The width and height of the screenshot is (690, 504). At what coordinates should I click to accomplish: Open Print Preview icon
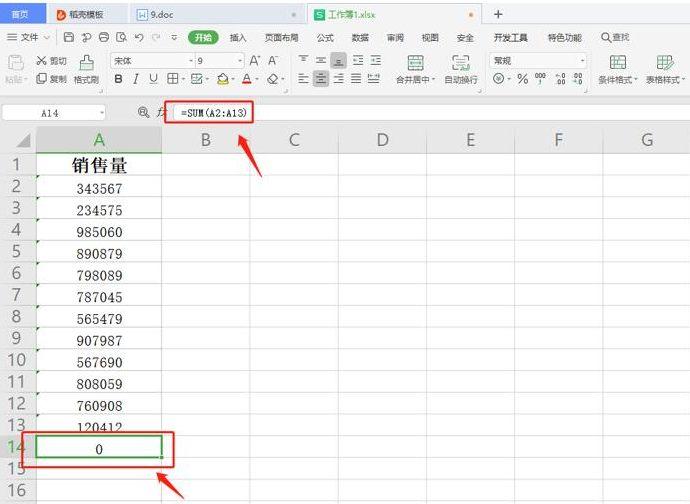coord(121,37)
